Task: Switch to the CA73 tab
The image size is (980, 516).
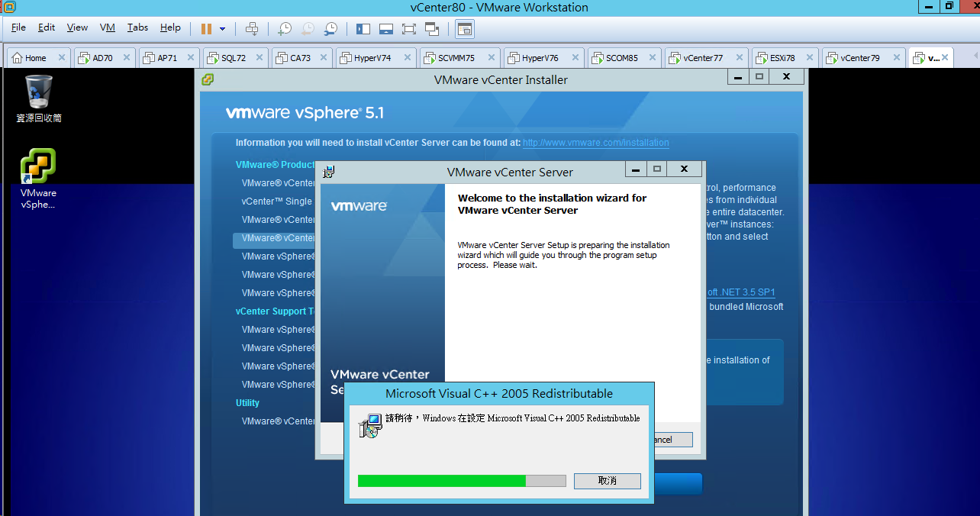Action: (301, 58)
